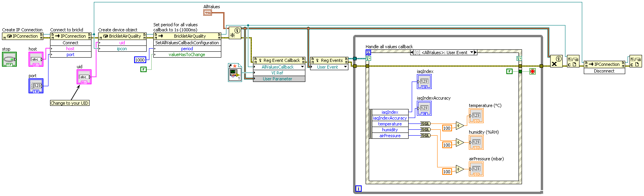Select the iaqIndexAccuracy indicator terminal
Image resolution: width=644 pixels, height=196 pixels.
424,108
